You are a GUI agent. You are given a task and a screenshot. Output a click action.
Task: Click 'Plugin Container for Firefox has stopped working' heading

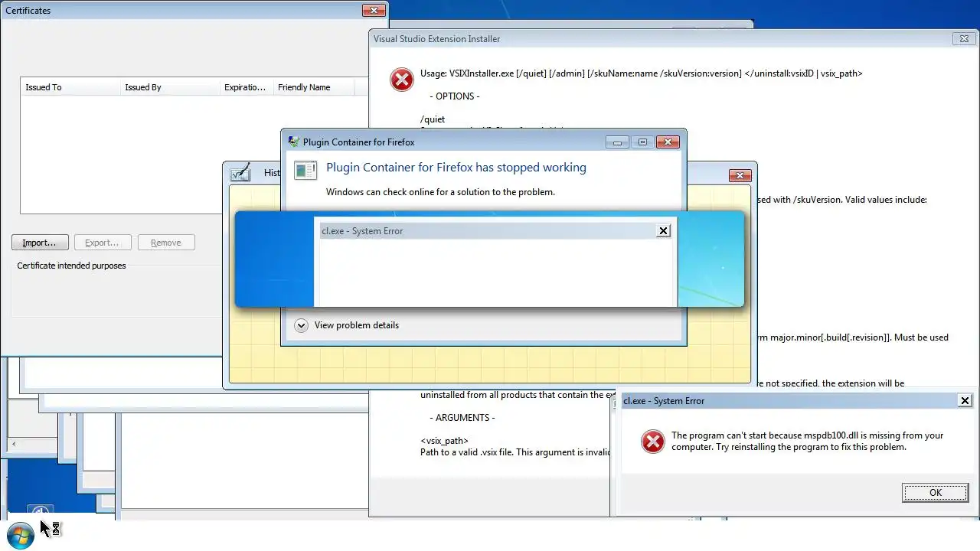tap(456, 168)
